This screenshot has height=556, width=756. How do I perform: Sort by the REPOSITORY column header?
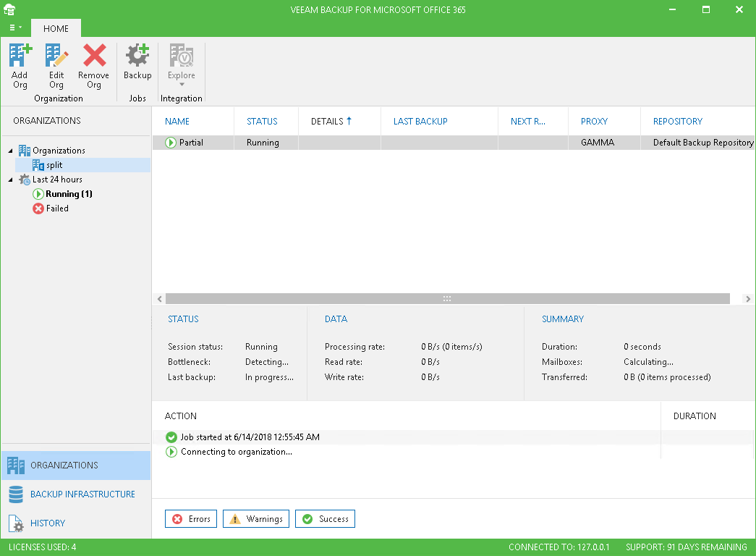pos(677,122)
